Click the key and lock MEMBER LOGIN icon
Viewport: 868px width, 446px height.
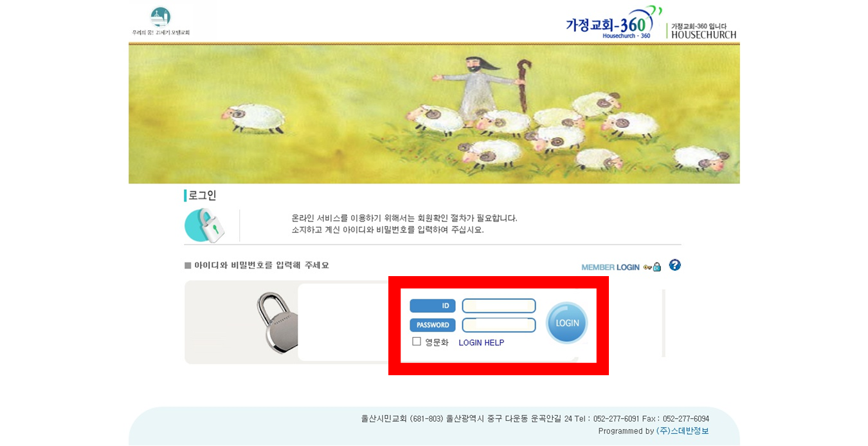pos(652,267)
